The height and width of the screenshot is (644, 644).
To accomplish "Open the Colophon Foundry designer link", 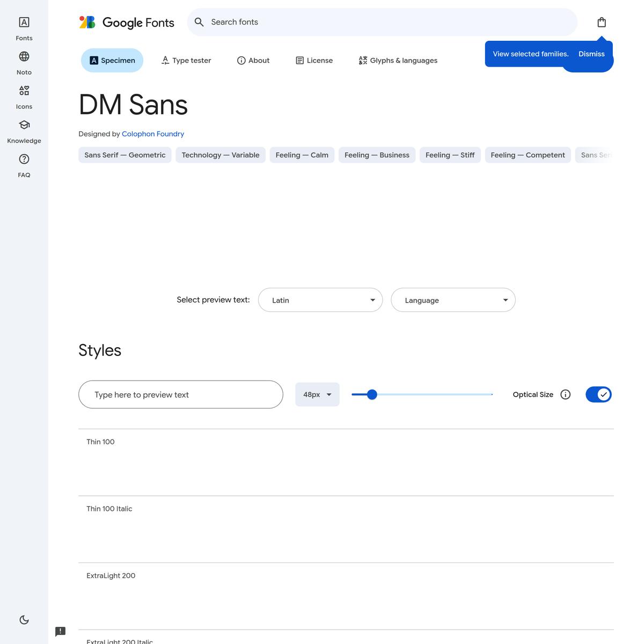I will 153,134.
